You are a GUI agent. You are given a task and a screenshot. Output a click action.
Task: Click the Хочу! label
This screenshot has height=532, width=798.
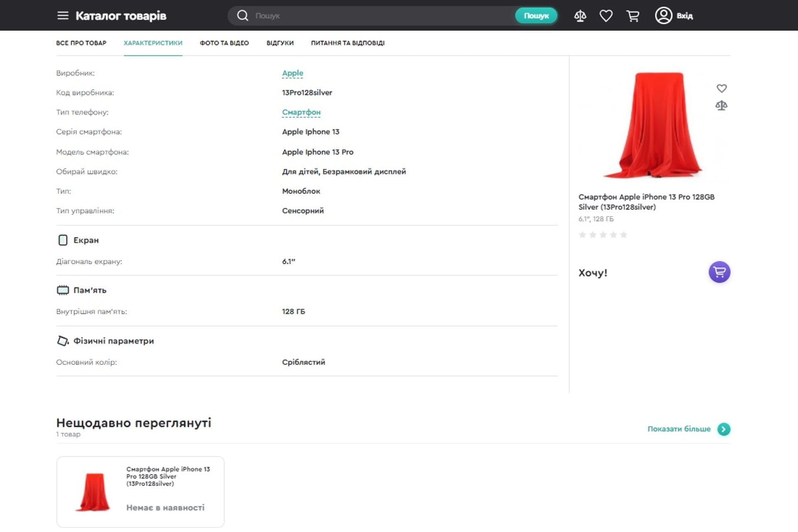(x=593, y=273)
